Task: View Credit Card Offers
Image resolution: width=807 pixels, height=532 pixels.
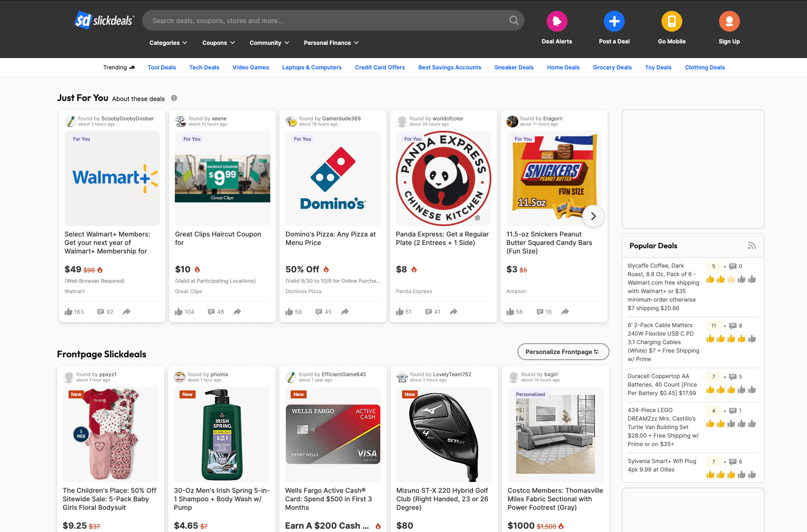Action: [x=380, y=68]
